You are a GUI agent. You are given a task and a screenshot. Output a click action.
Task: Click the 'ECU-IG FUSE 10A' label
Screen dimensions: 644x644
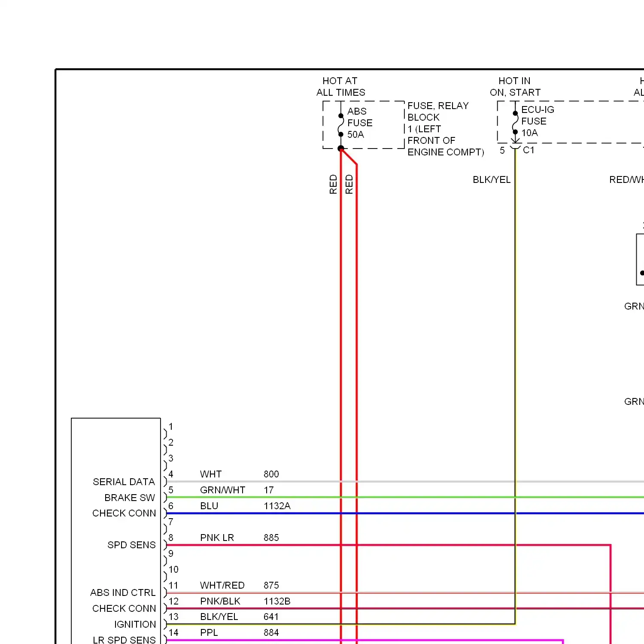(x=538, y=121)
